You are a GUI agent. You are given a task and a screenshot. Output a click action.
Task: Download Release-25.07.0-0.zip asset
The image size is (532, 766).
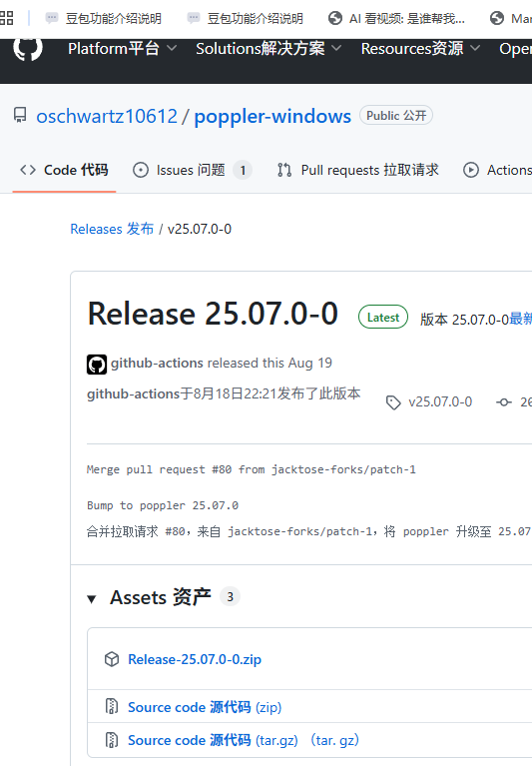point(195,659)
